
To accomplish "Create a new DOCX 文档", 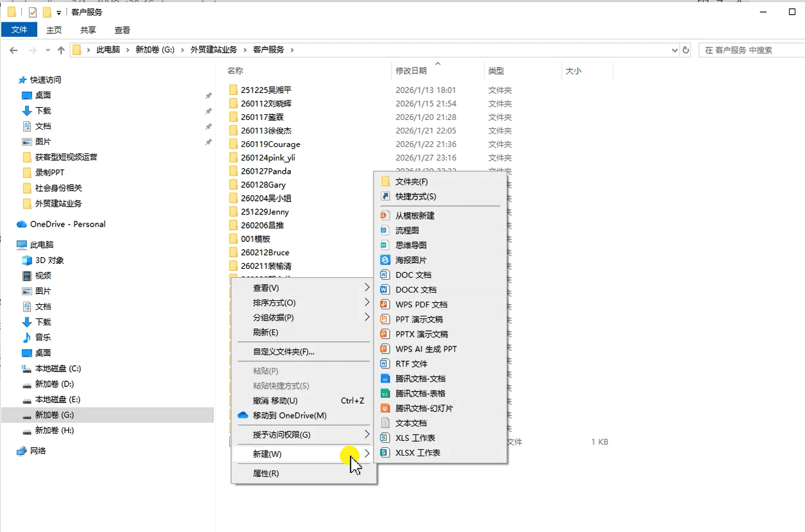I will tap(440, 289).
